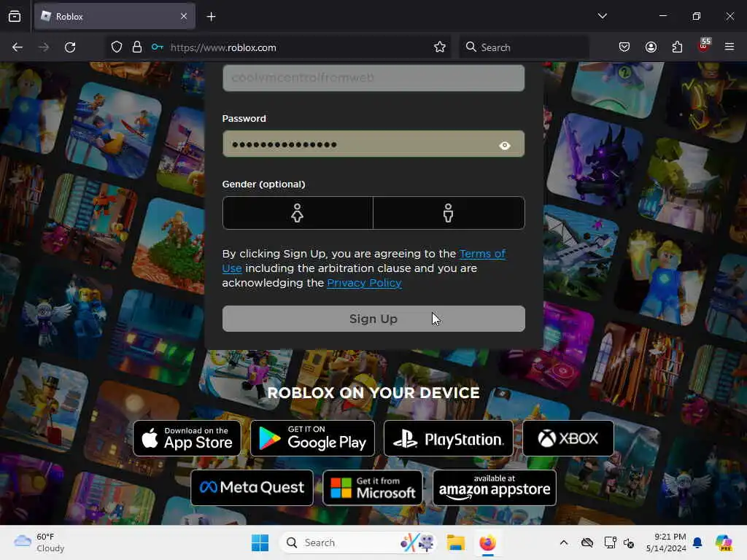Open the Windows Start menu
Image resolution: width=747 pixels, height=560 pixels.
pyautogui.click(x=260, y=542)
